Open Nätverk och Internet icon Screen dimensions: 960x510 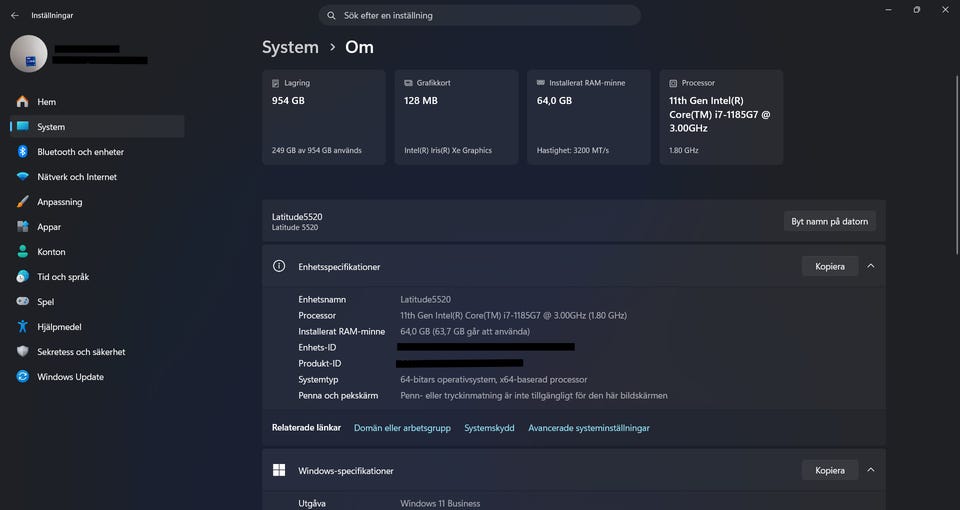click(22, 177)
